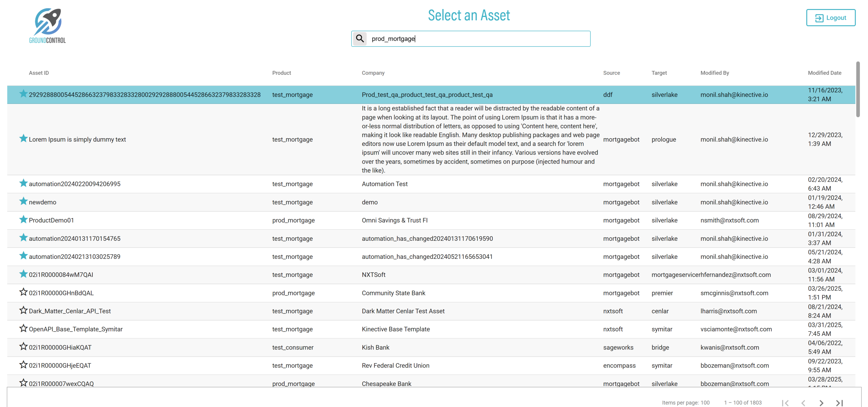Star the OpenAPI_Base_Template_Symitar asset

coord(23,329)
